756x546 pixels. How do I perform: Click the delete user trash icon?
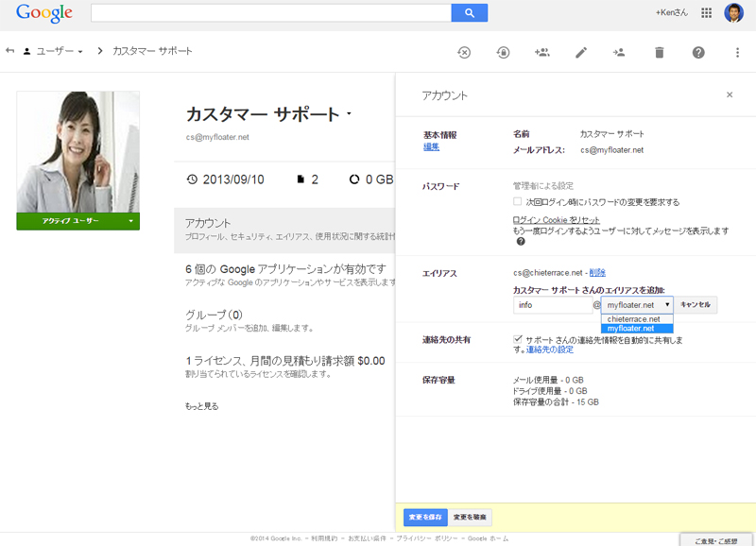pyautogui.click(x=660, y=53)
